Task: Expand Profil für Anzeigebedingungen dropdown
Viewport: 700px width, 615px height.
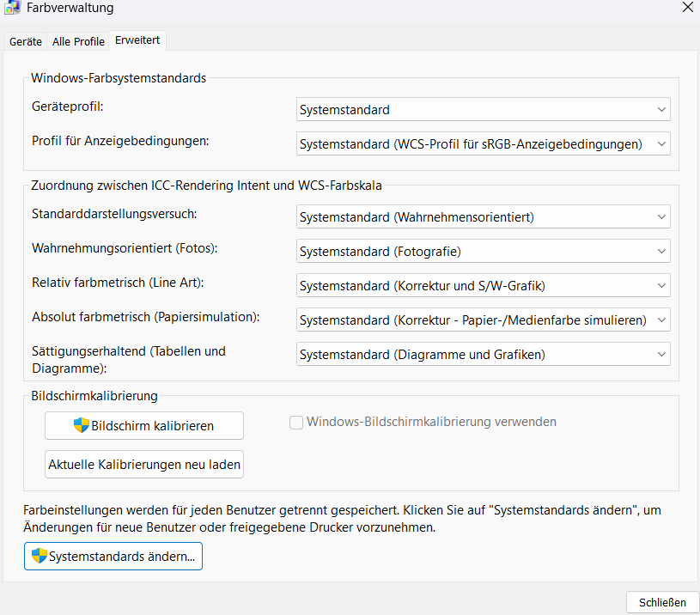Action: pyautogui.click(x=483, y=143)
